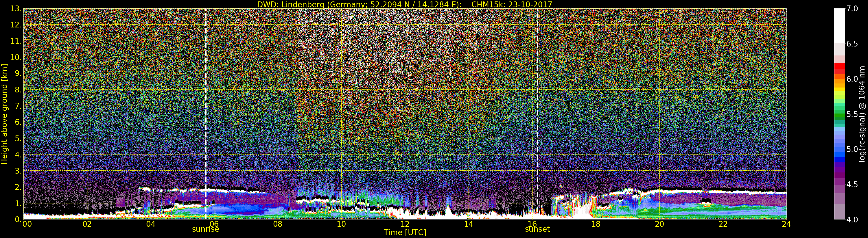This screenshot has width=868, height=238.
Task: Click the height axis tick '9.'
Action: click(18, 73)
